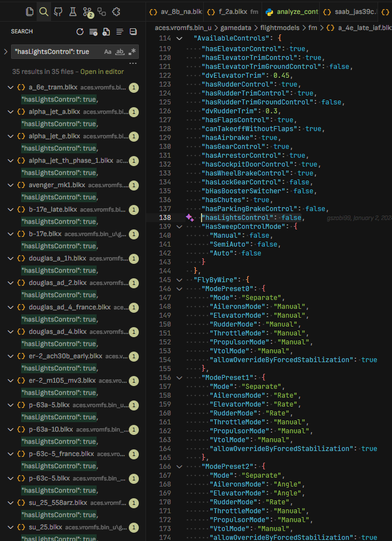This screenshot has width=392, height=541.
Task: Fold AvailableControls block at line 114
Action: (x=179, y=38)
